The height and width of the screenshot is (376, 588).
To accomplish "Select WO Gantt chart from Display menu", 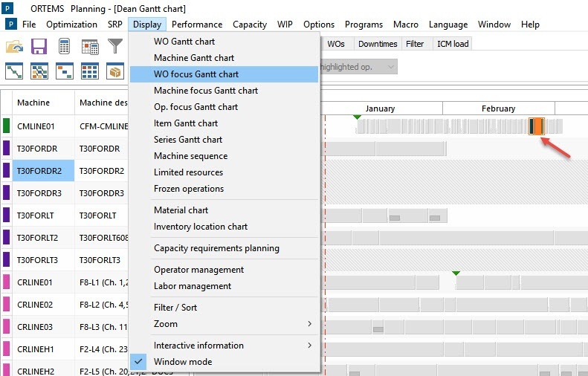I will coord(225,41).
